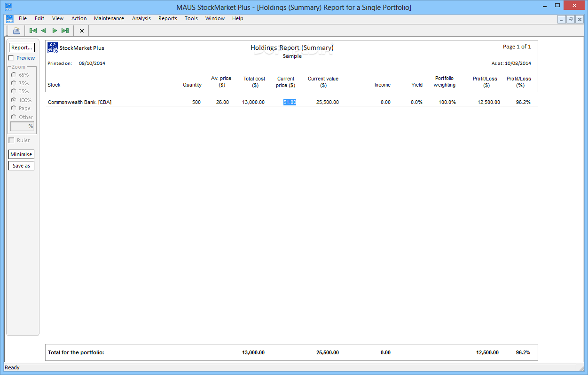
Task: Select Page zoom option
Action: (13, 108)
